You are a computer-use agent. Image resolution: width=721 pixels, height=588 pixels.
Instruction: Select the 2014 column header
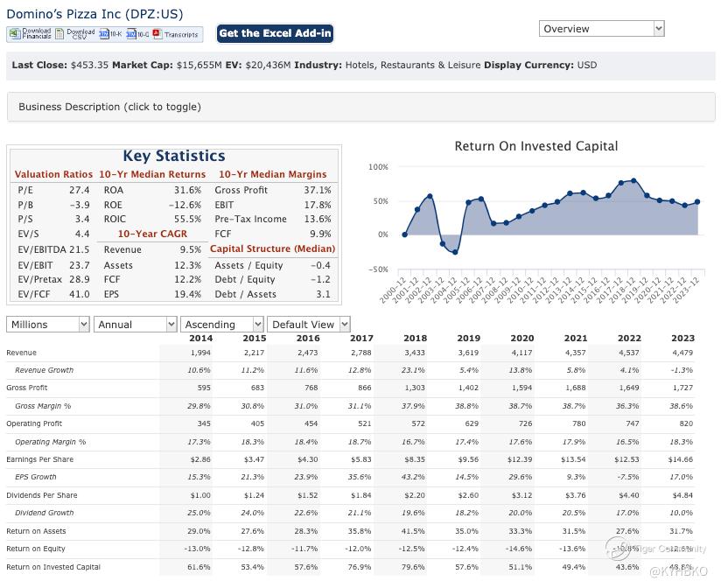click(x=199, y=338)
